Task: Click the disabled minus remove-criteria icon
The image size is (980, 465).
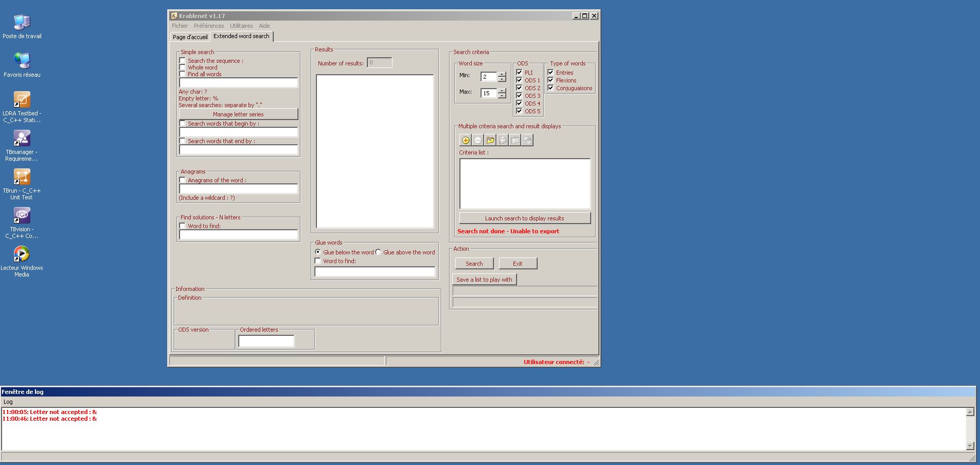Action: (x=478, y=140)
